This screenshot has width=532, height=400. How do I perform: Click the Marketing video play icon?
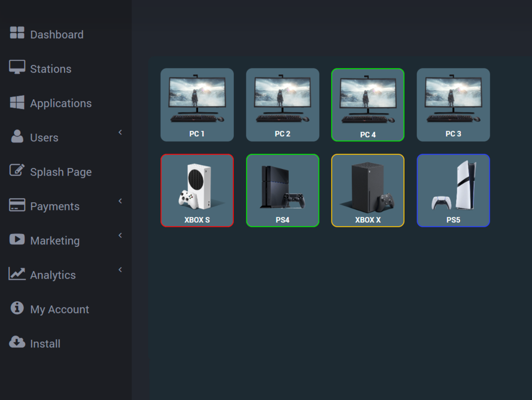coord(17,239)
